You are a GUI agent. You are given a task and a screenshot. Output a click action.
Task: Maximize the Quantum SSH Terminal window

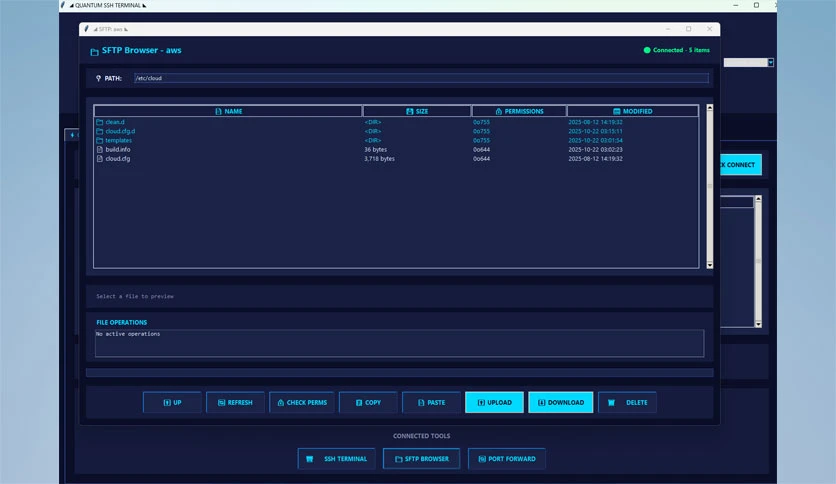756,5
